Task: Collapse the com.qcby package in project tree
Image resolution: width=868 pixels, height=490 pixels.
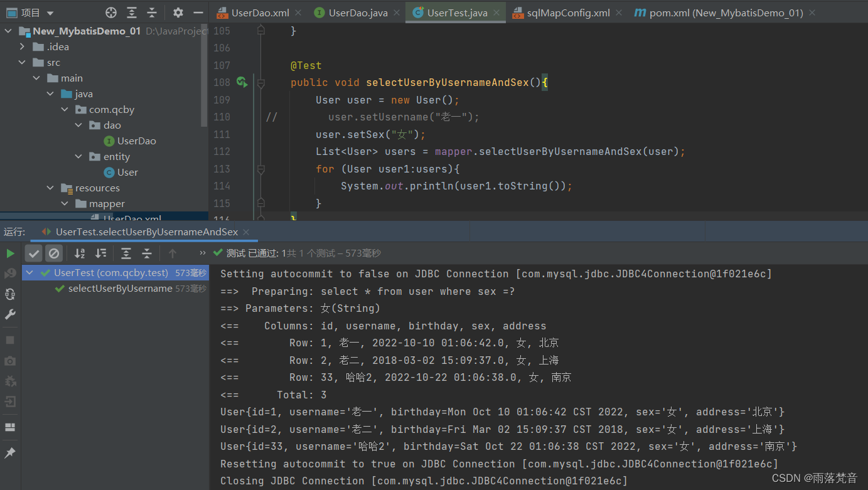Action: click(x=65, y=109)
